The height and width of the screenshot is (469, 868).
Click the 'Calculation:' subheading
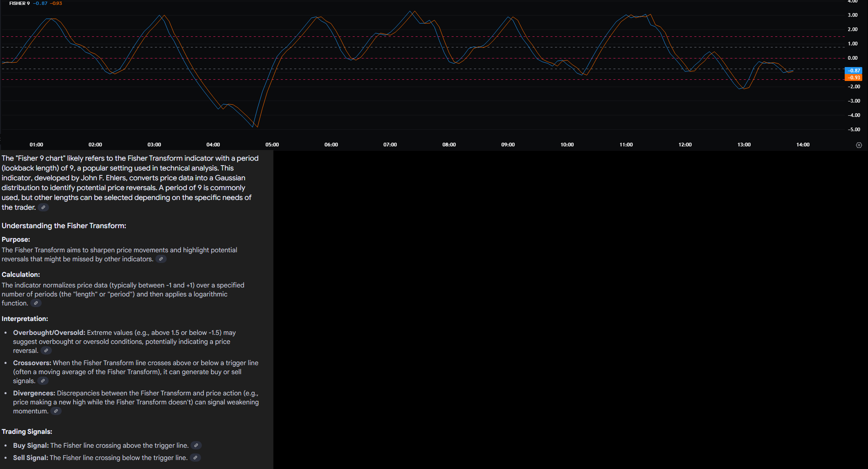(21, 275)
